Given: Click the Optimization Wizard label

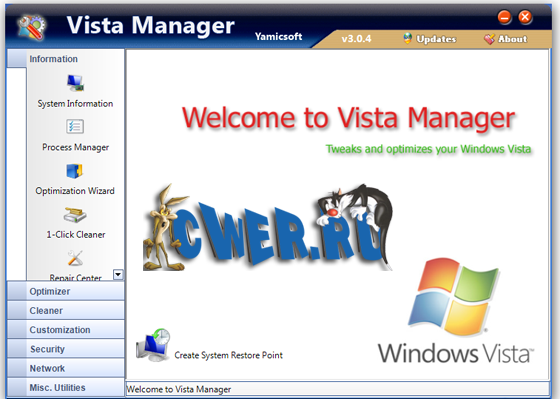Looking at the screenshot, I should [x=75, y=191].
